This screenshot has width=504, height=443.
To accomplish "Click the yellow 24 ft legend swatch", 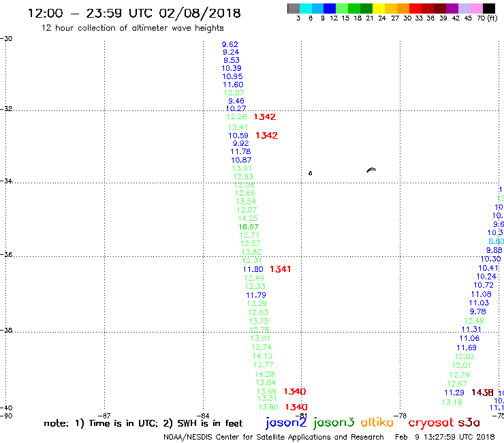I will (379, 8).
